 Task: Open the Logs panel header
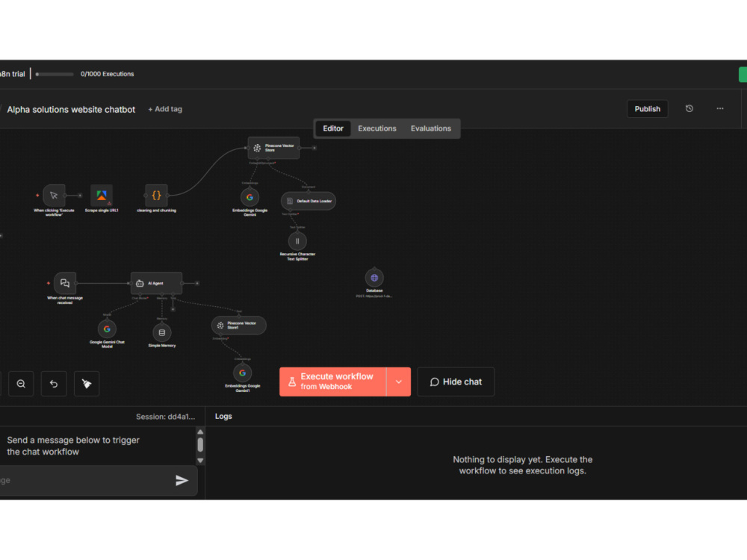point(223,416)
